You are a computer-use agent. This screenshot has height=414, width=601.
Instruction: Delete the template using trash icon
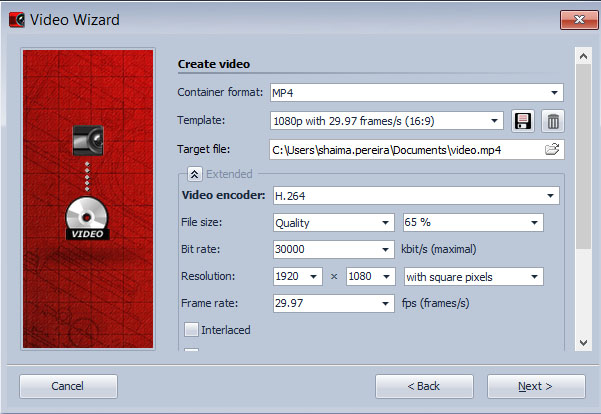coord(553,121)
